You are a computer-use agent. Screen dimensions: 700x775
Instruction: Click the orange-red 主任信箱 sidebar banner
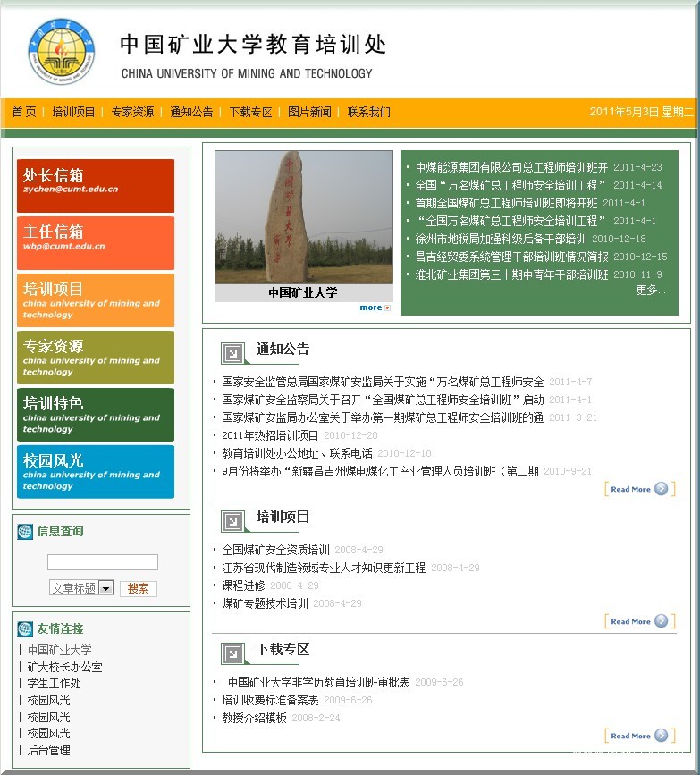[x=96, y=243]
